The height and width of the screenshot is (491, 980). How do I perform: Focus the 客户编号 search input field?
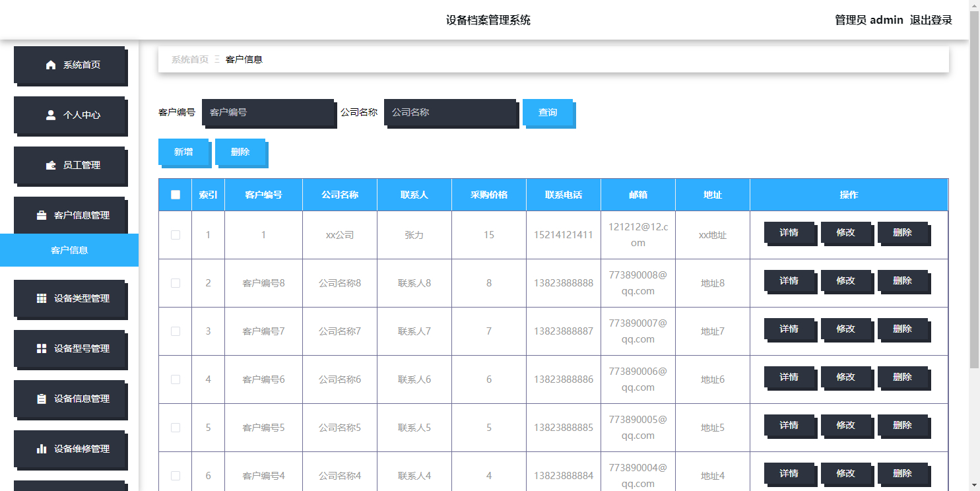coord(268,112)
